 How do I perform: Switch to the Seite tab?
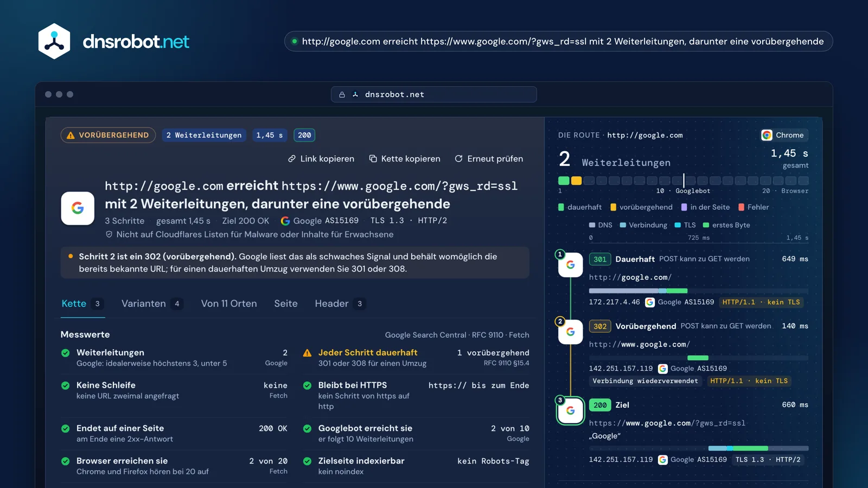click(x=286, y=304)
